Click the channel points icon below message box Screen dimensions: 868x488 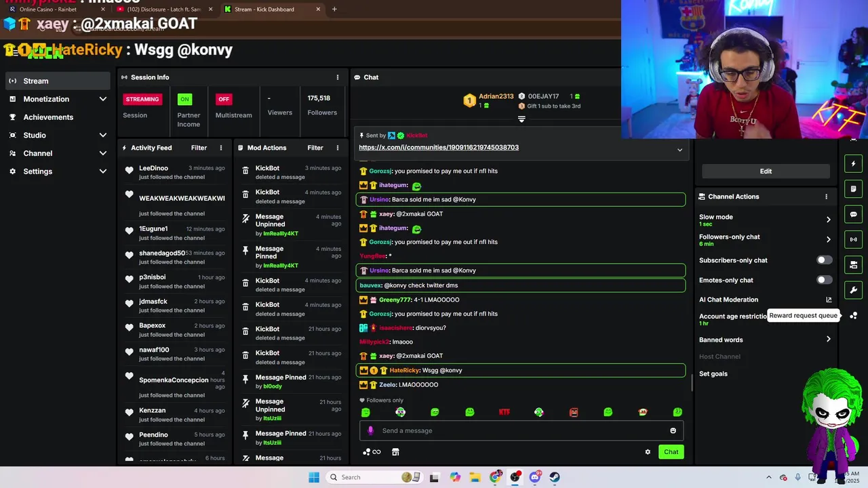pos(372,452)
